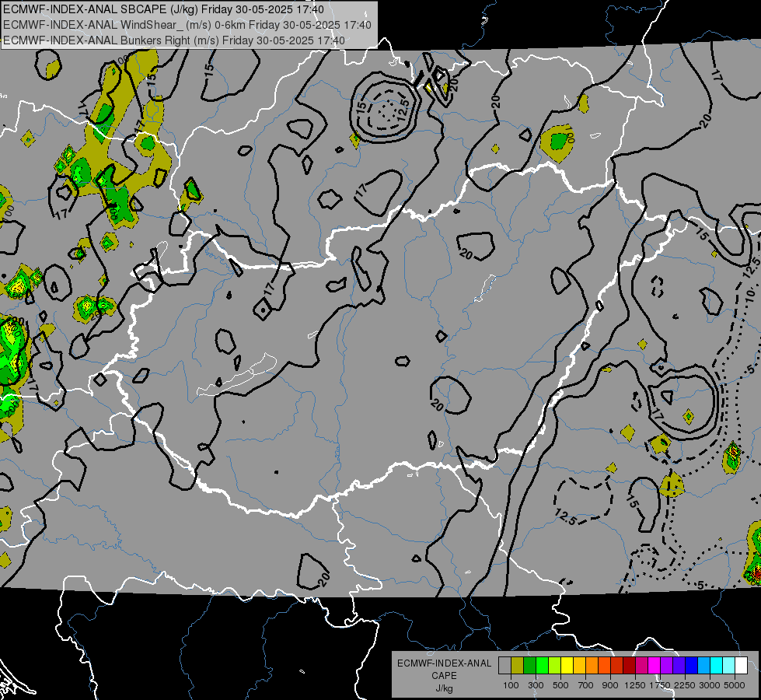Click the pale cyan legend swatch before 5000
The height and width of the screenshot is (700, 761).
point(729,666)
